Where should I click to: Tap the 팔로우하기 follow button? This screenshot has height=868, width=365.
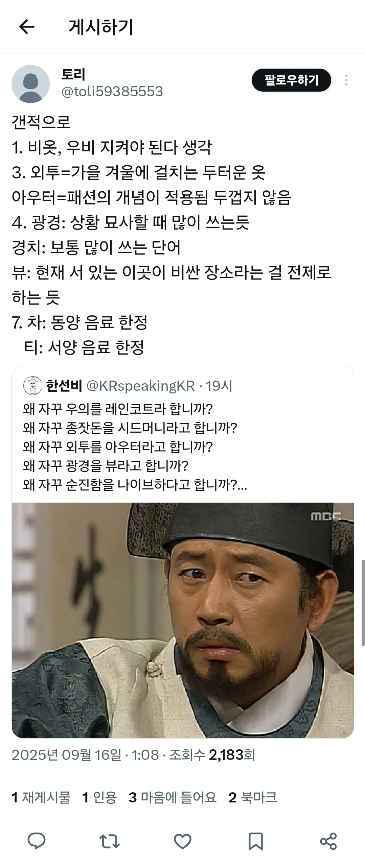291,80
